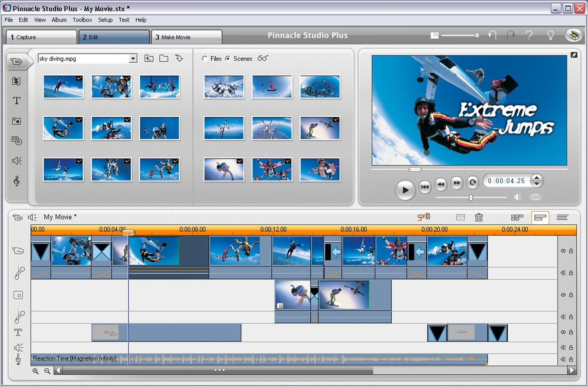
Task: Hide the main video track
Action: point(563,251)
